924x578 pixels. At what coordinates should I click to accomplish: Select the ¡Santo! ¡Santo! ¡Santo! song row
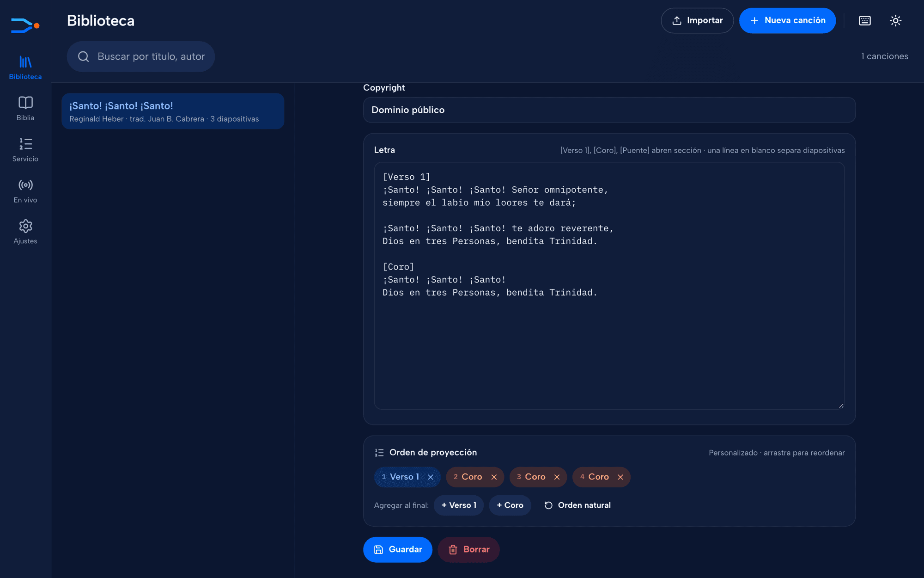tap(173, 111)
